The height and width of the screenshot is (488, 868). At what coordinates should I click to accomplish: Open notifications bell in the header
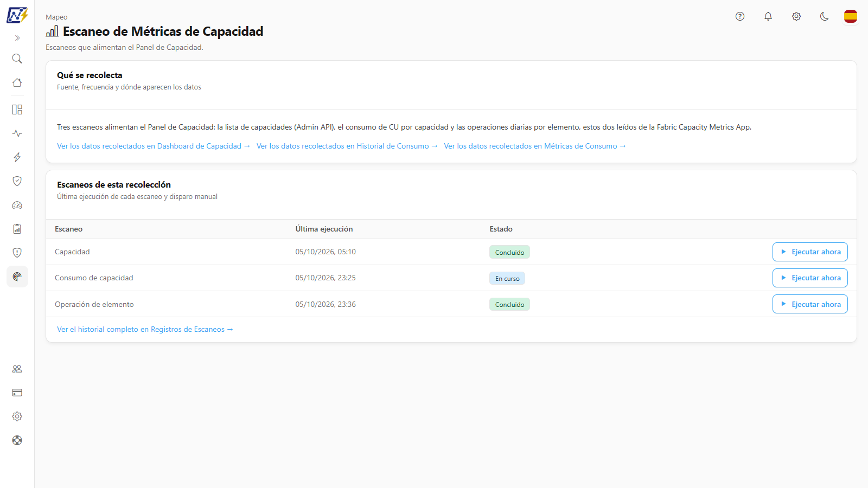[x=768, y=16]
